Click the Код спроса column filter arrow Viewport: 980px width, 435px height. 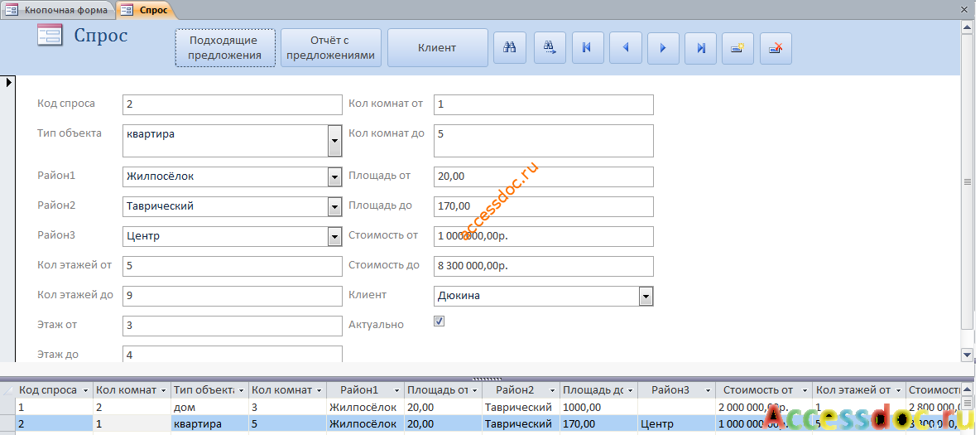pos(85,390)
